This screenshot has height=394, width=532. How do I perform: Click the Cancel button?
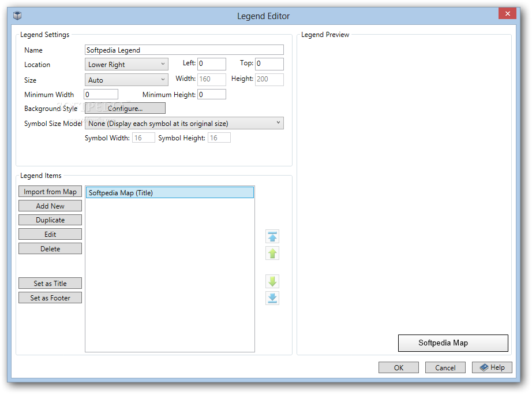[x=445, y=367]
